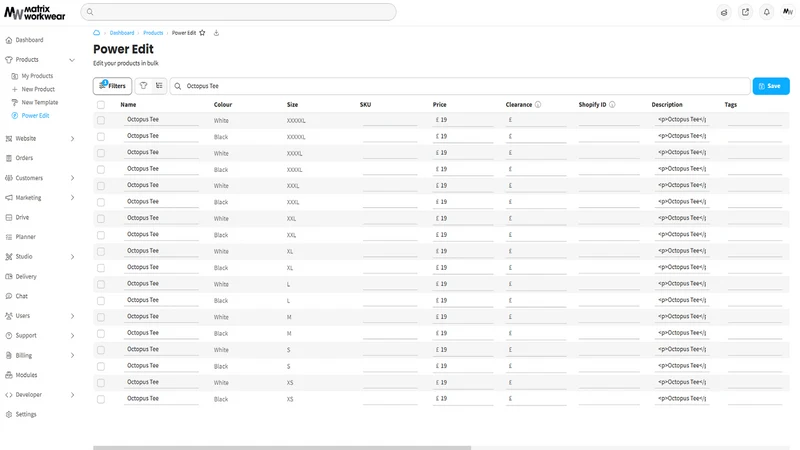Click the notifications bell icon
The image size is (800, 450).
(766, 12)
